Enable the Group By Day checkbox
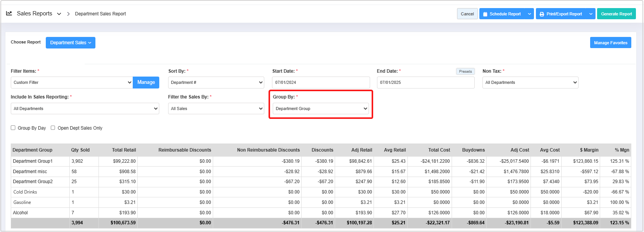644x232 pixels. tap(13, 128)
